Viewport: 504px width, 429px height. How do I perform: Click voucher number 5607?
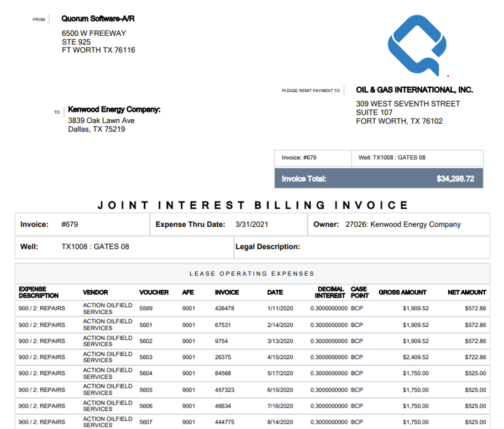click(x=146, y=422)
